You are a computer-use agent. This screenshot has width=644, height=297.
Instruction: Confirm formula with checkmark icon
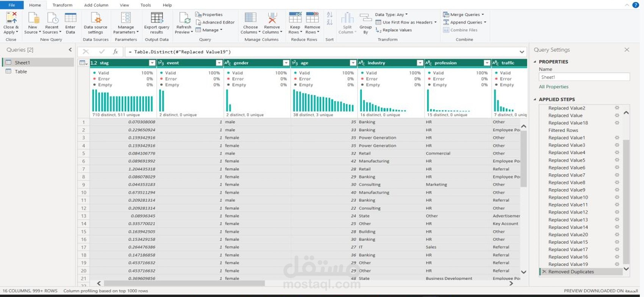102,51
